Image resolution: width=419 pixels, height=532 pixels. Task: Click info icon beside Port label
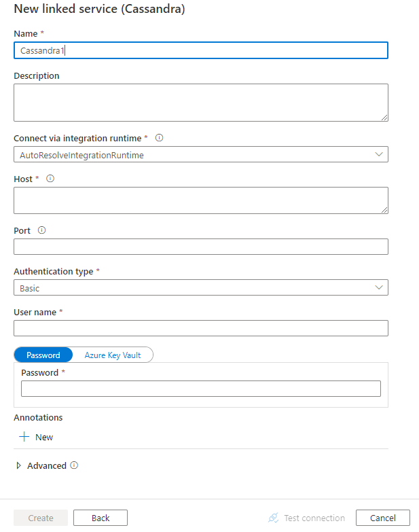(41, 230)
